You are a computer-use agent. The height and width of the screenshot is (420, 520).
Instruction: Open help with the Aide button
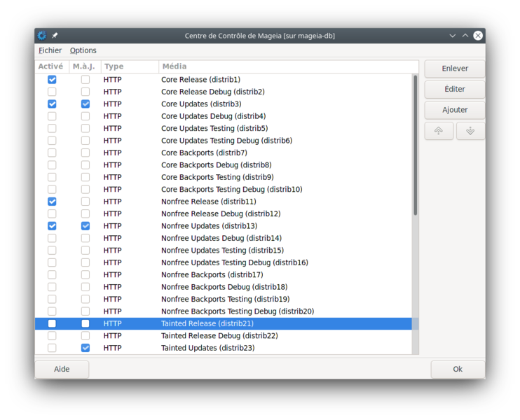62,369
